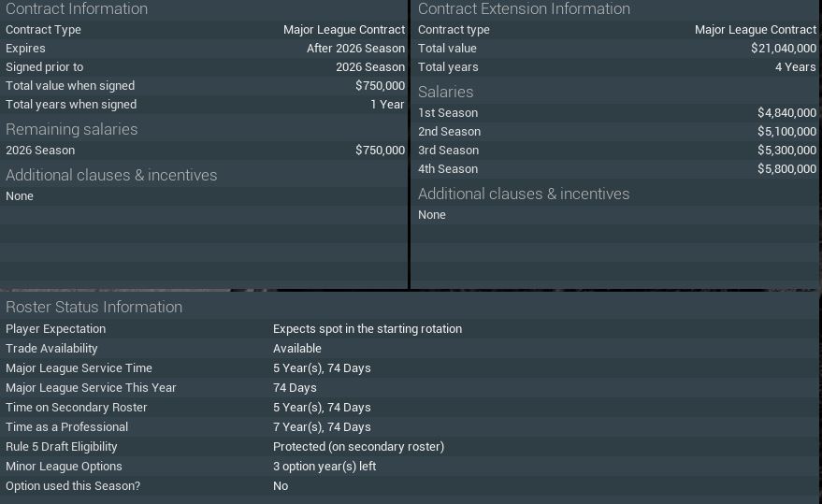
Task: Select the Roster Status Information heading
Action: pos(94,307)
